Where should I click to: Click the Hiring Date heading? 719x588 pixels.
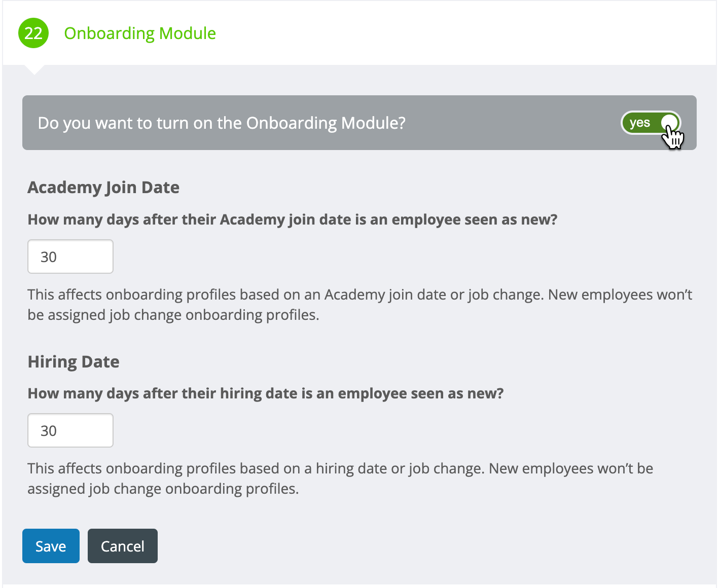(x=73, y=361)
